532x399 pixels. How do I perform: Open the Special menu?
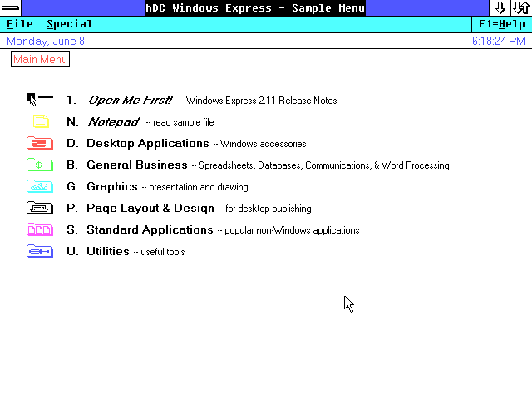(x=69, y=24)
